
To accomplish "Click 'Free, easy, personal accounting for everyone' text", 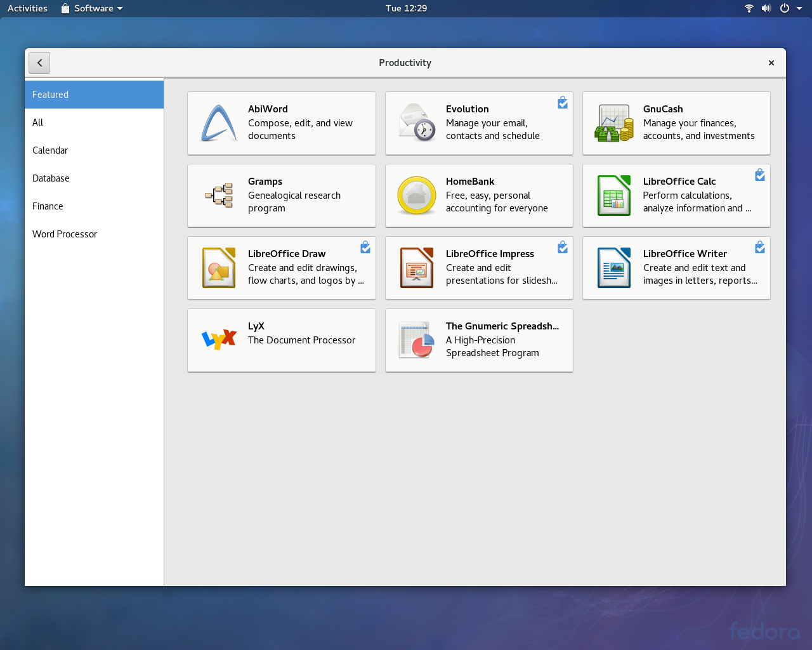I will [497, 202].
